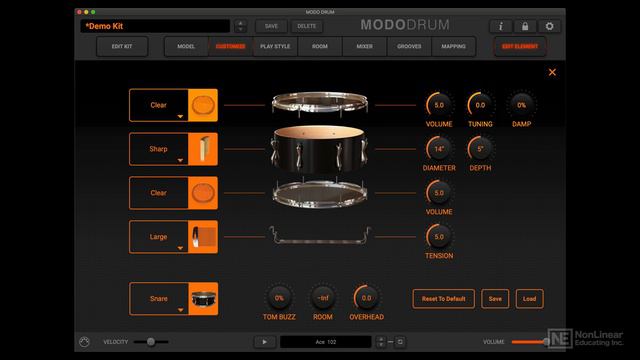The image size is (640, 360).
Task: Click the padlock lock icon
Action: 525,26
